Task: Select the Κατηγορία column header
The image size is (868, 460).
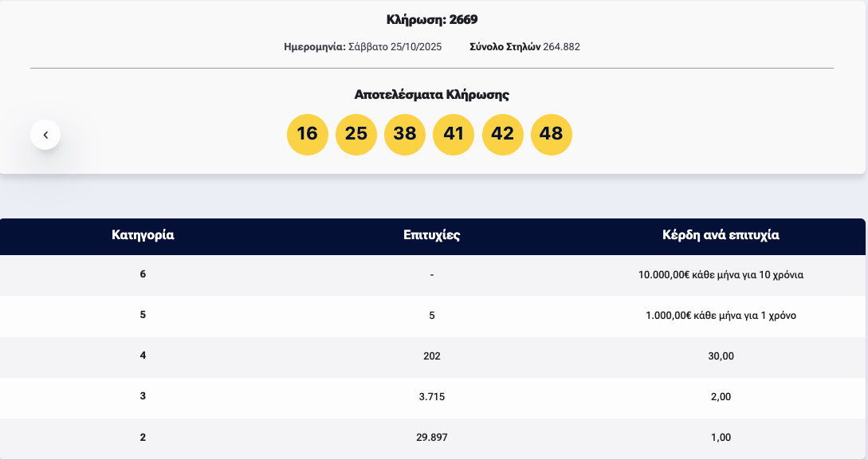Action: pos(142,236)
